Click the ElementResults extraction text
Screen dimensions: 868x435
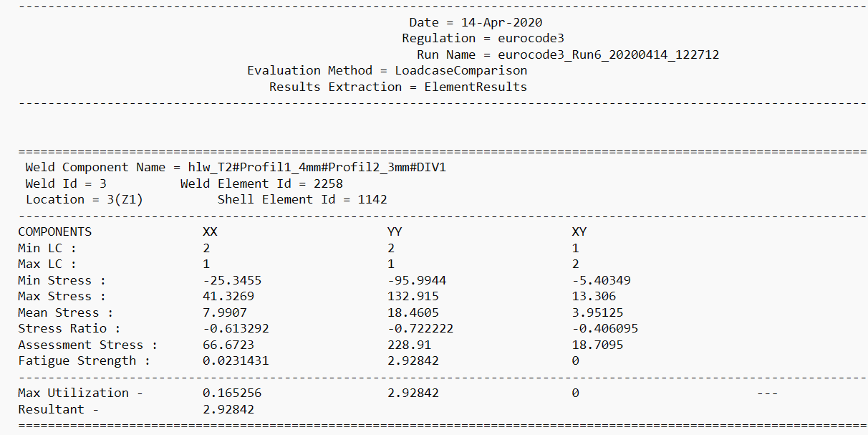pos(476,87)
